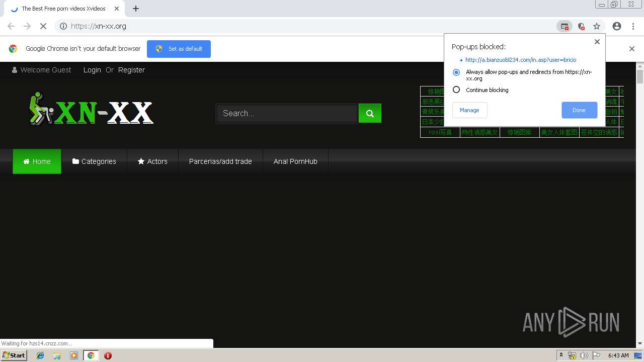The height and width of the screenshot is (362, 644).
Task: Close the pop-ups blocked dialog
Action: pyautogui.click(x=597, y=42)
